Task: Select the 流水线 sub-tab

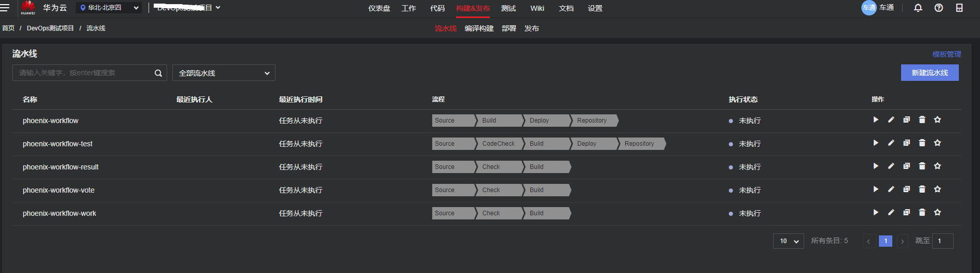Action: (x=446, y=28)
